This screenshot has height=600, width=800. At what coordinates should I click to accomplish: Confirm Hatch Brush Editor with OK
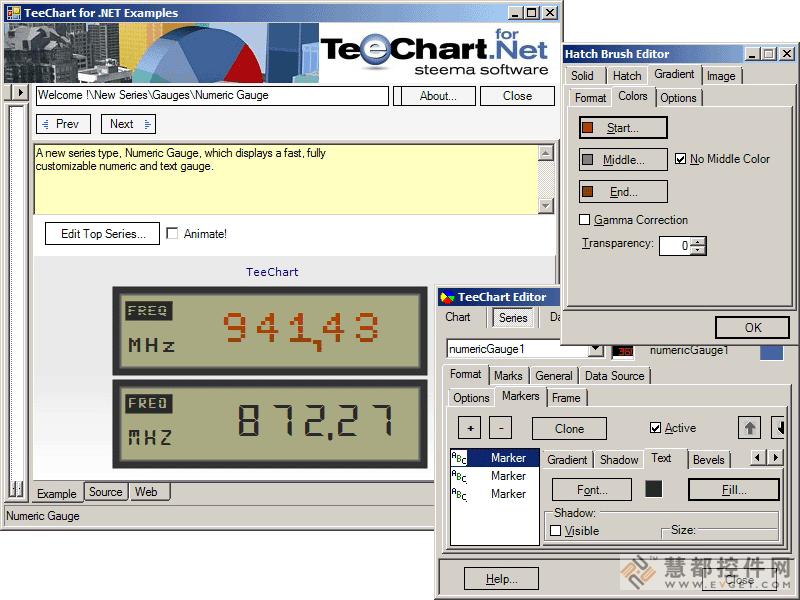[x=753, y=328]
